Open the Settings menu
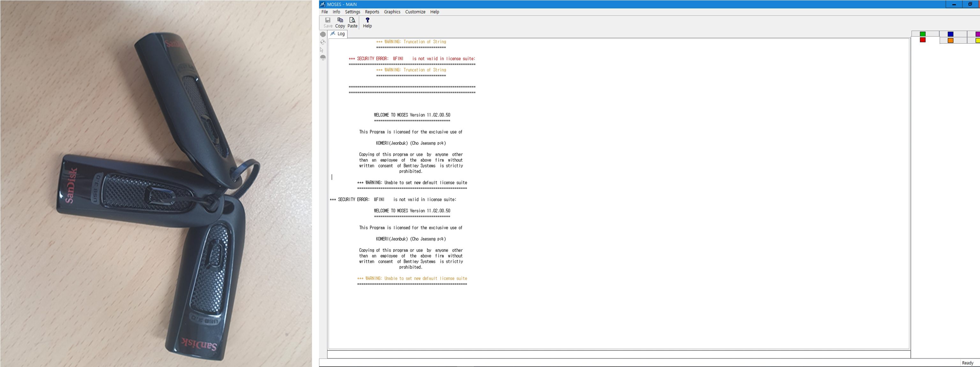 point(352,11)
